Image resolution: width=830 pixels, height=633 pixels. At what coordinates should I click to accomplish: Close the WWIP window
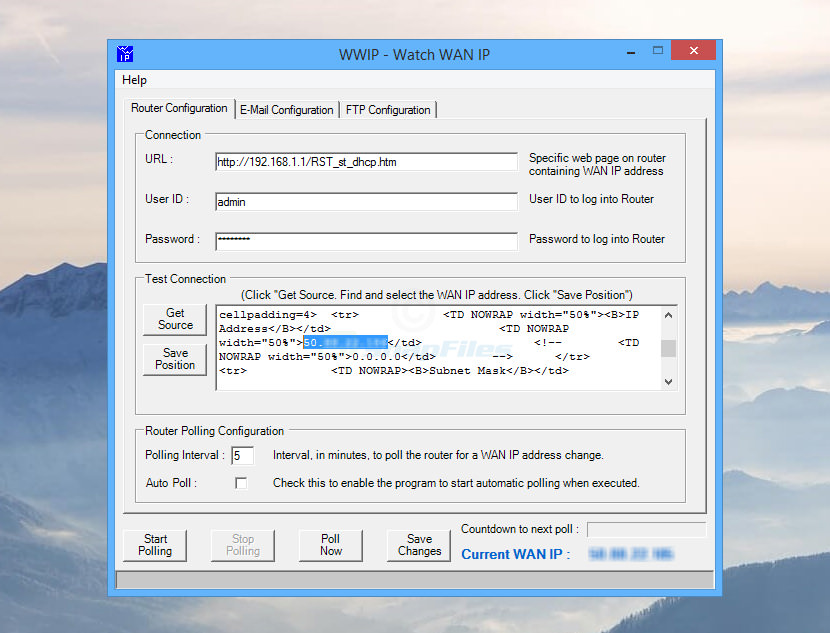[x=692, y=52]
